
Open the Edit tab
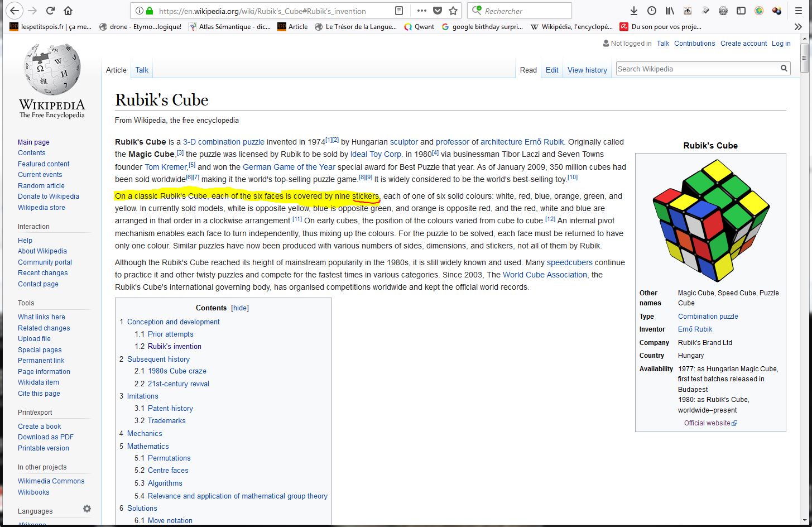(552, 70)
